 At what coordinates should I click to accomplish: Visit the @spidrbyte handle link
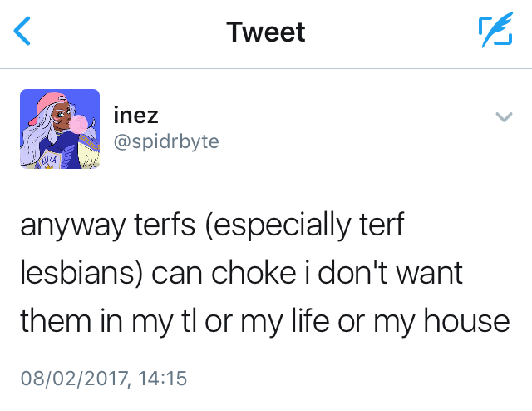pyautogui.click(x=165, y=141)
